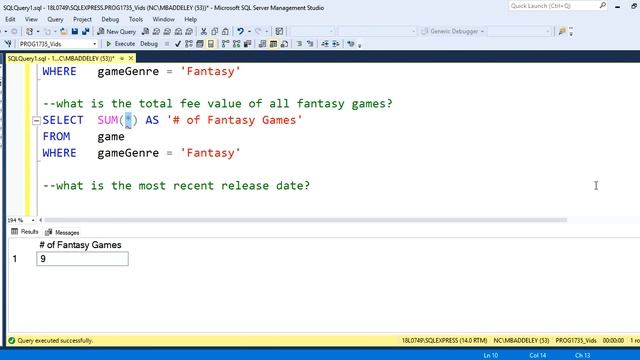Click the Save All toolbar icon
Viewport: 640px width, 360px height.
(85, 31)
